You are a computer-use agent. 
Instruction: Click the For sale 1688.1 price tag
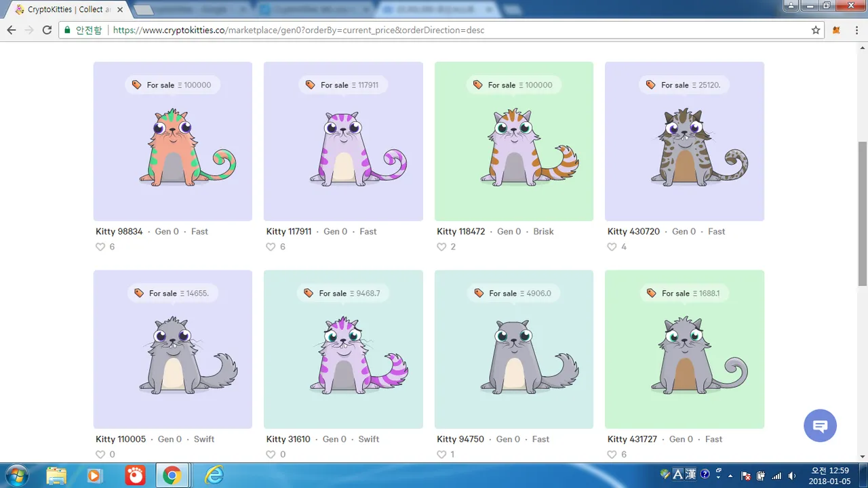[684, 293]
